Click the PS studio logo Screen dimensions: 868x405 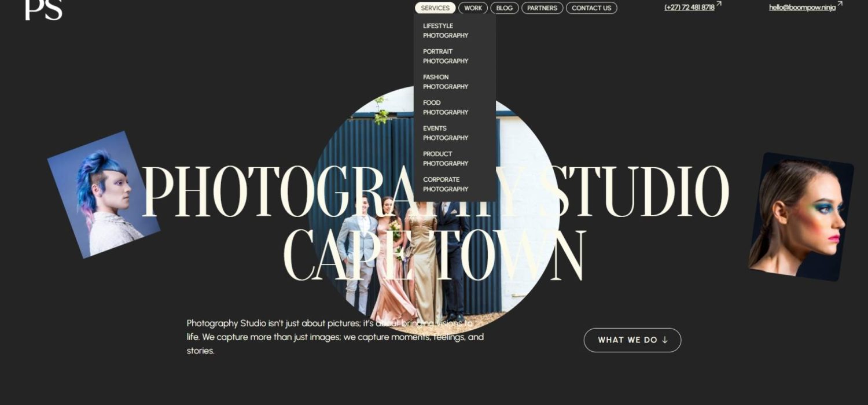[x=43, y=10]
